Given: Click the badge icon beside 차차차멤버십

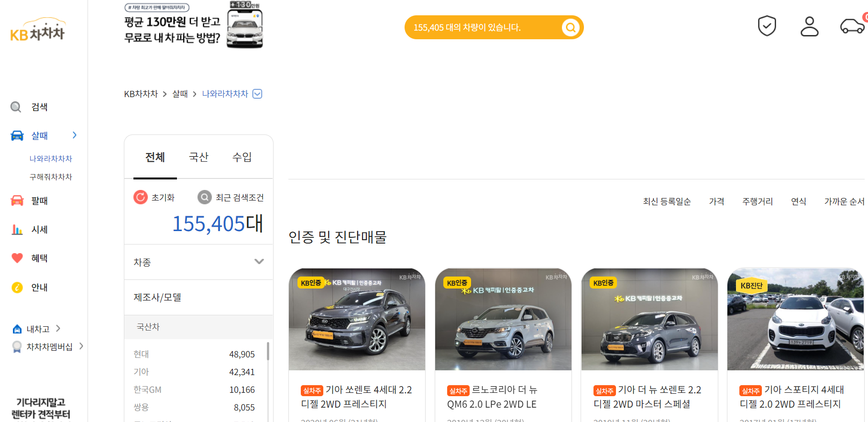Looking at the screenshot, I should pos(17,346).
